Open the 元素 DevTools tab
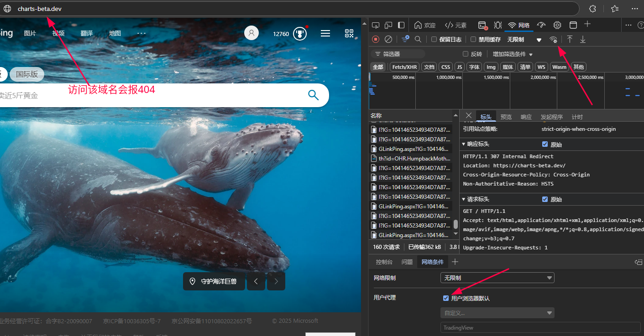The image size is (644, 336). pyautogui.click(x=456, y=25)
